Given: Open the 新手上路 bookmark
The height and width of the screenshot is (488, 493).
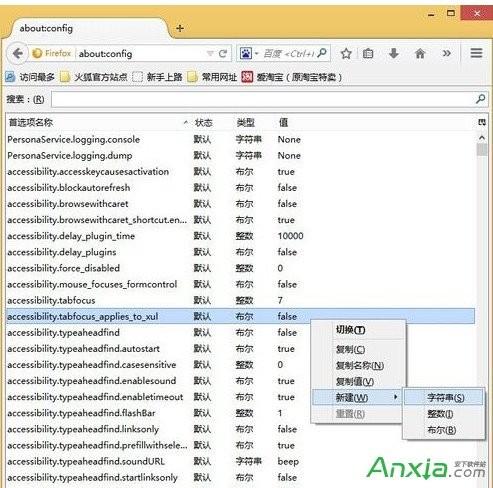Looking at the screenshot, I should [x=157, y=77].
